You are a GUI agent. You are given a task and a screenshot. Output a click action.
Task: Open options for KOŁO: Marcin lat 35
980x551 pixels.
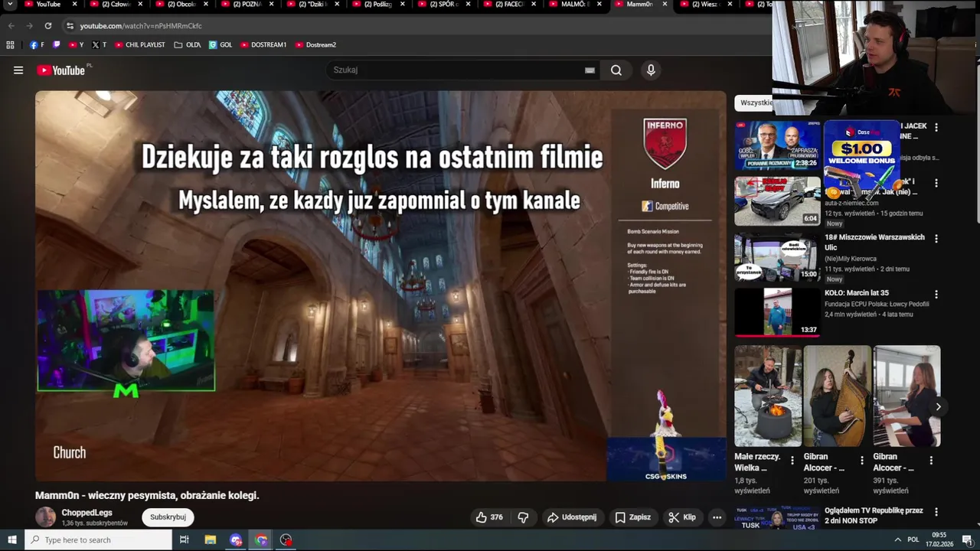pyautogui.click(x=936, y=295)
